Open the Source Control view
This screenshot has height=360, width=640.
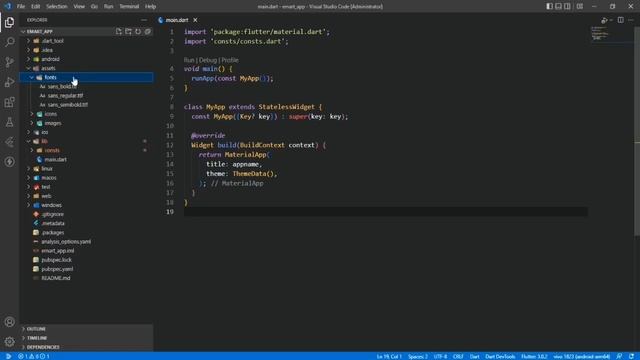tap(9, 62)
